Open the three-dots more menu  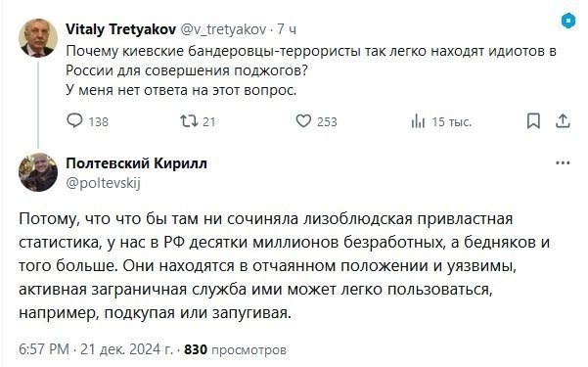(x=563, y=163)
